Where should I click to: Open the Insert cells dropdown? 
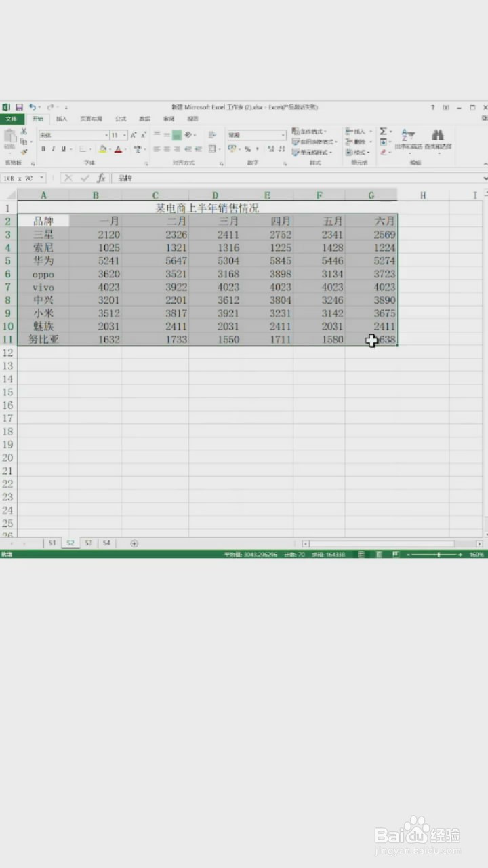pos(359,132)
